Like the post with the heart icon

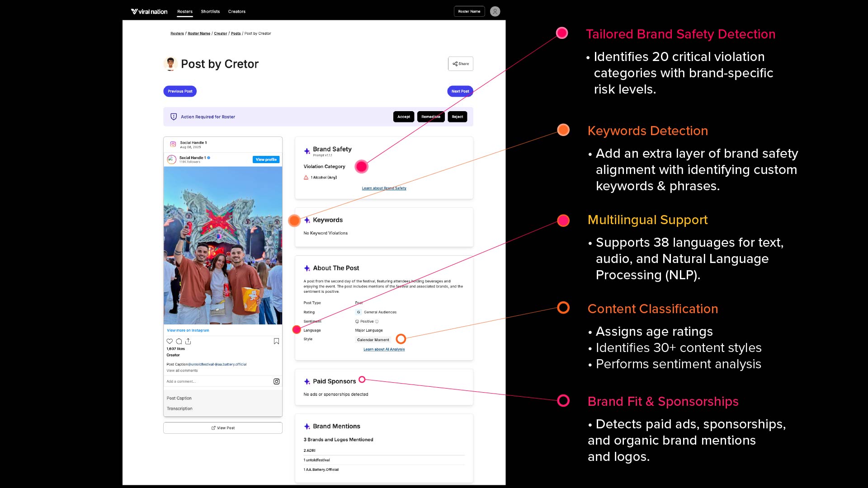click(x=170, y=341)
